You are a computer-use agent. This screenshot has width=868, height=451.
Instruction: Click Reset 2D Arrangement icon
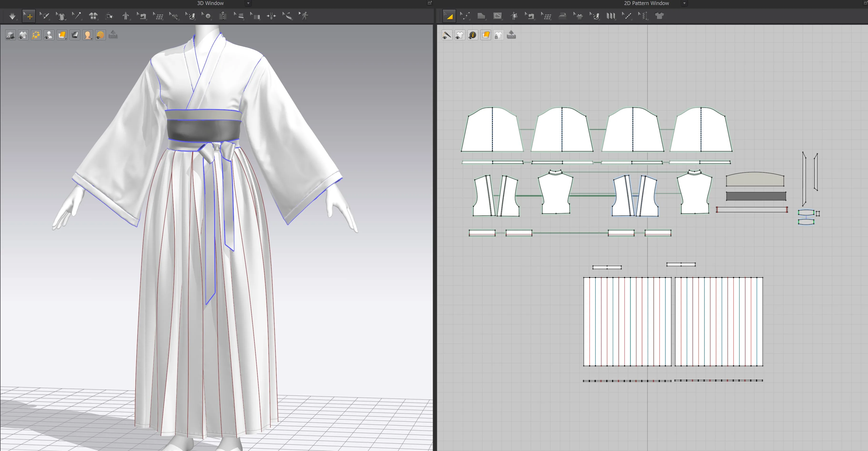pos(93,16)
